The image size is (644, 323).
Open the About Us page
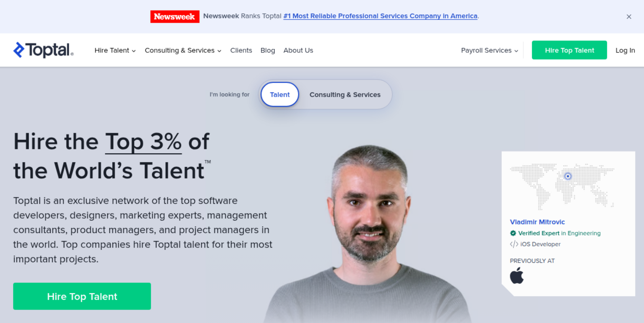pos(298,50)
